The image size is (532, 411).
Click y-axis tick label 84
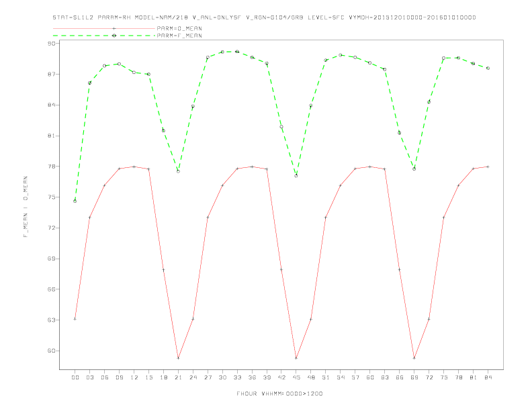52,105
